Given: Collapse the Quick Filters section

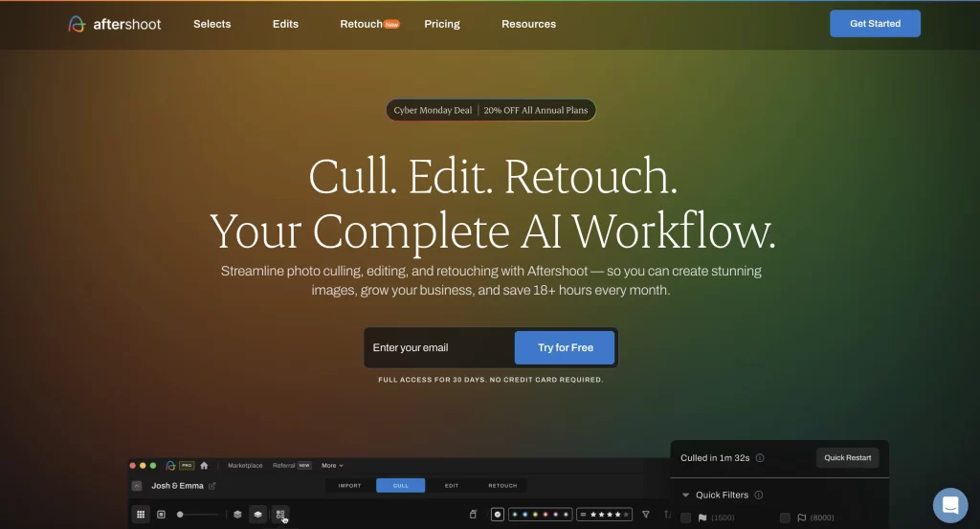Looking at the screenshot, I should (x=685, y=496).
